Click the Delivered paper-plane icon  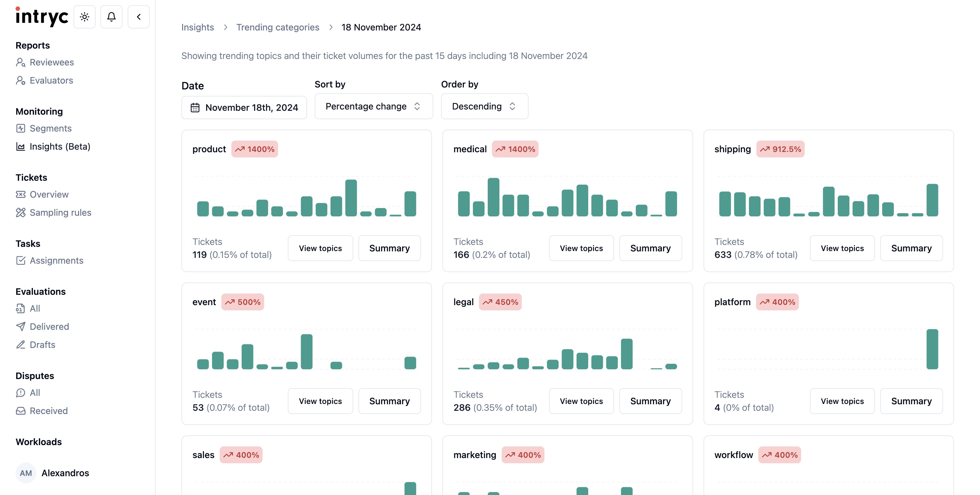(x=20, y=327)
